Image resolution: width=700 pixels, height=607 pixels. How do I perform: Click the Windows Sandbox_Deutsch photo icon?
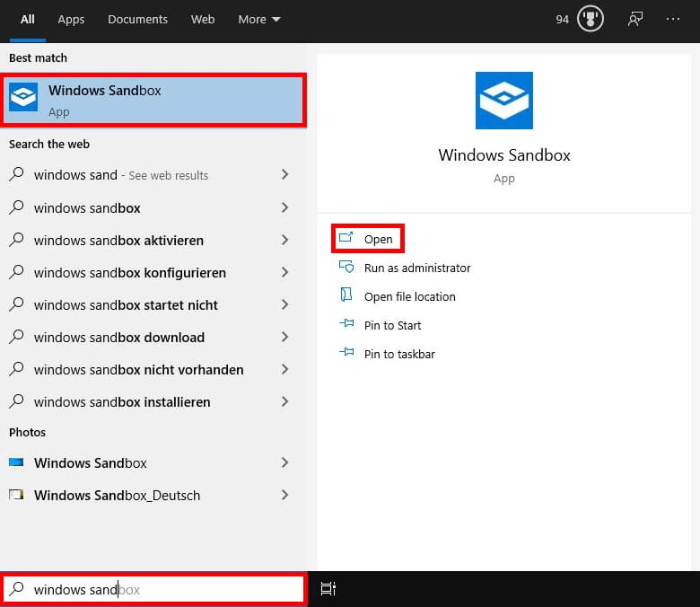(16, 495)
